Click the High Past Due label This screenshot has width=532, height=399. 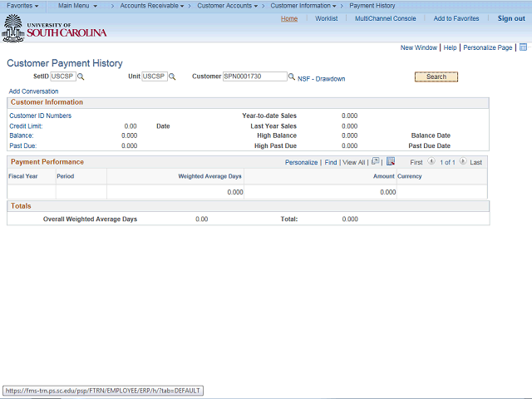tap(275, 146)
